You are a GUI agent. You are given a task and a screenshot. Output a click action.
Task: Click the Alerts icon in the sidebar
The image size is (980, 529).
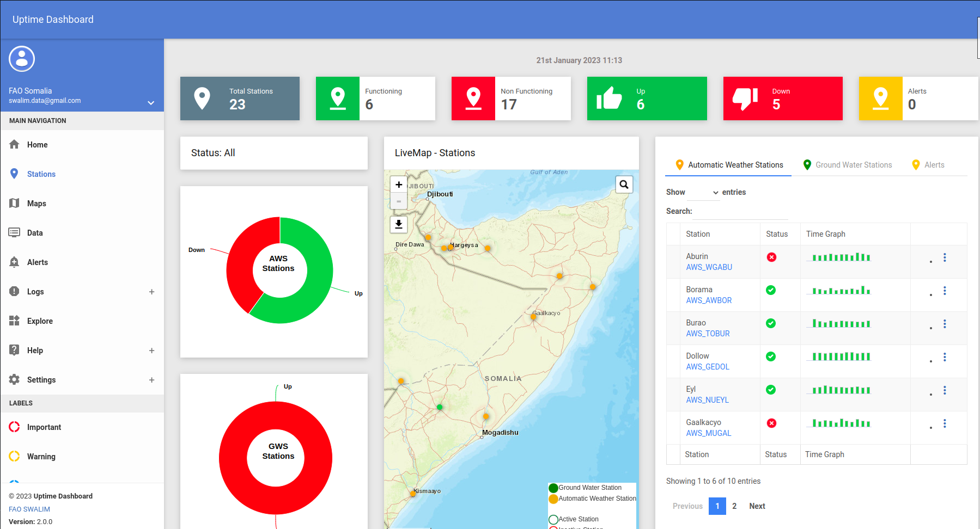[x=14, y=262]
